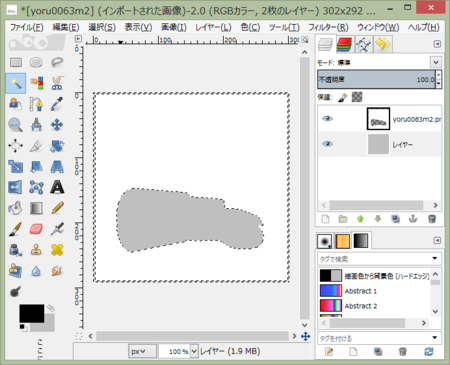The height and width of the screenshot is (365, 450).
Task: Select the Smudge tool
Action: point(57,271)
